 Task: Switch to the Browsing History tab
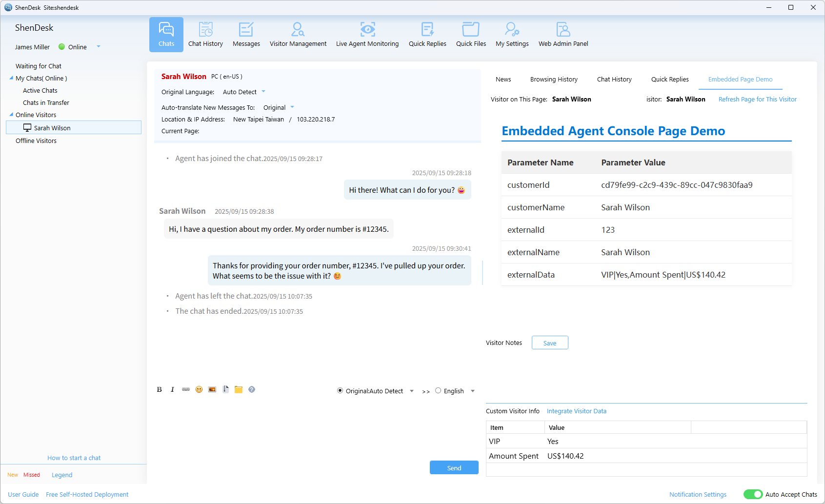coord(554,80)
